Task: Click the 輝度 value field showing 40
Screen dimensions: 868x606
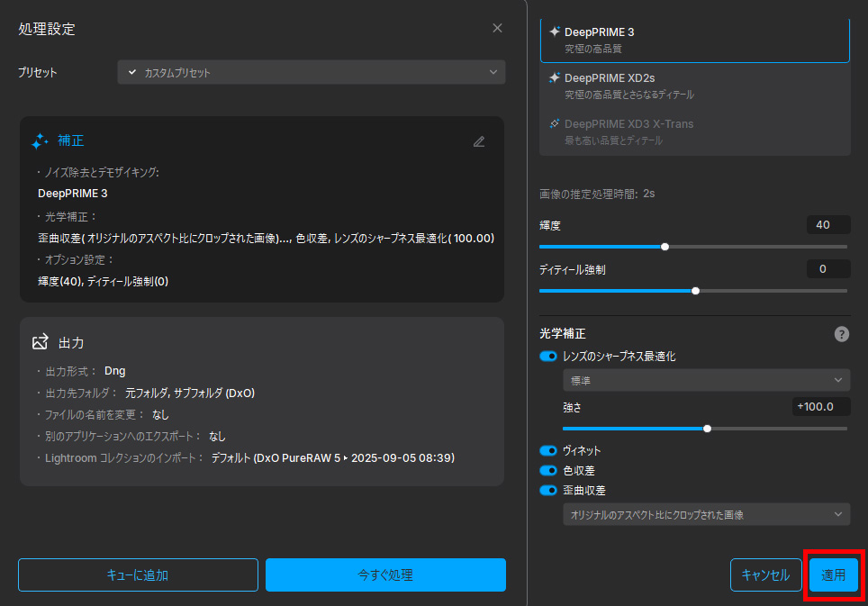Action: tap(828, 225)
